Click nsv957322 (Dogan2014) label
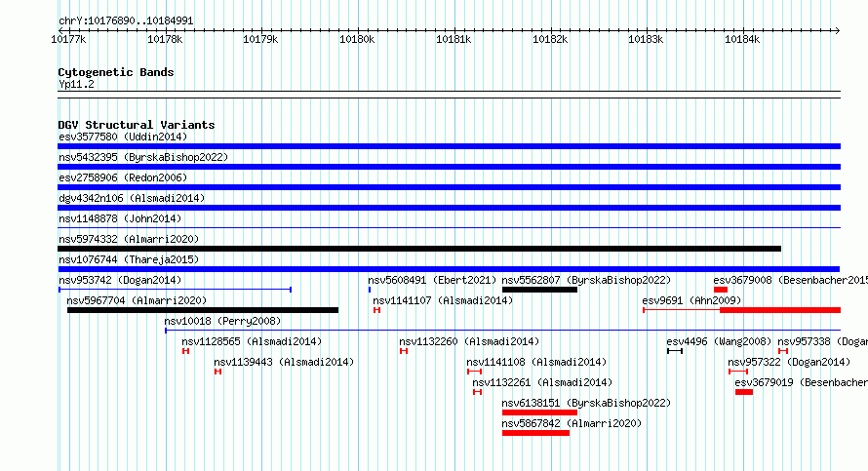Screen dimensions: 868x471 789,362
